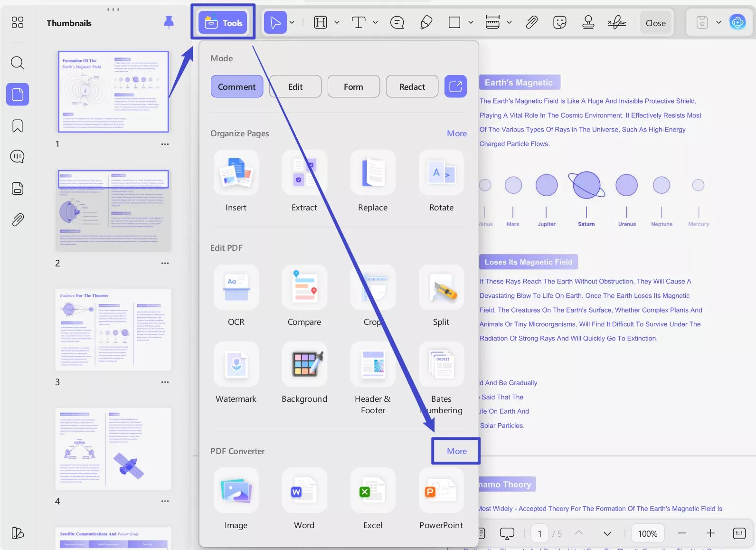This screenshot has width=756, height=550.
Task: Open the text tool dropdown arrow
Action: pos(375,22)
